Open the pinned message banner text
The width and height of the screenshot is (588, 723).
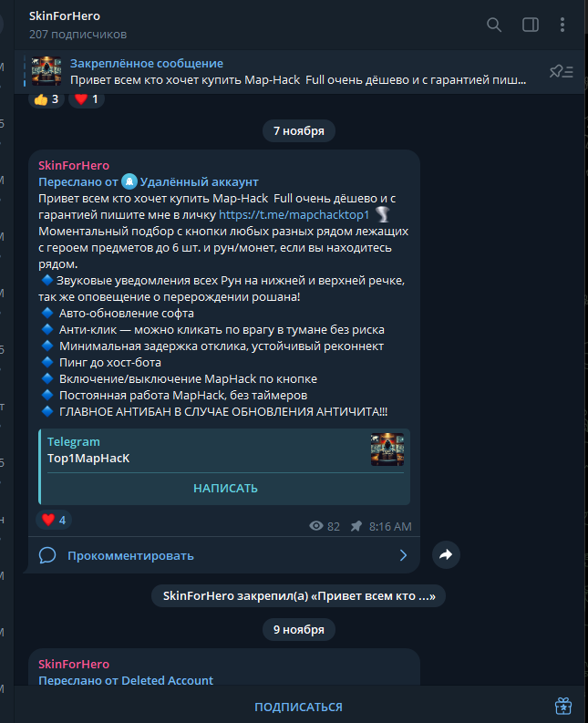coord(298,72)
